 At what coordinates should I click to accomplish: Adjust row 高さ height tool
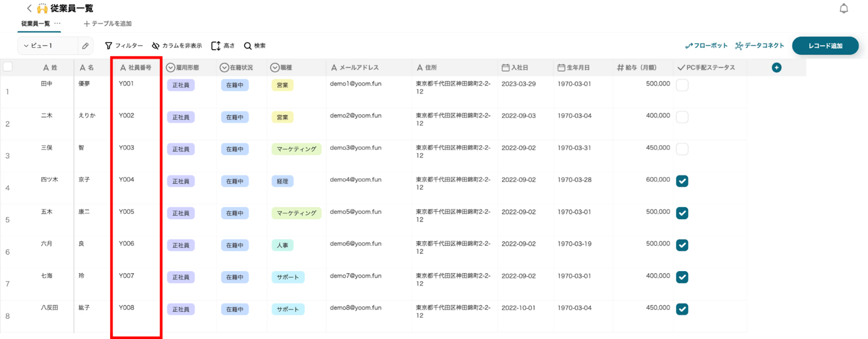pos(223,46)
